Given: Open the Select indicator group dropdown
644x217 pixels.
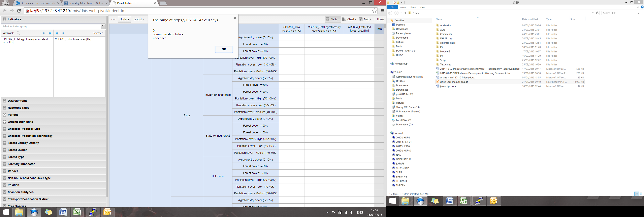Looking at the screenshot, I should [x=103, y=26].
